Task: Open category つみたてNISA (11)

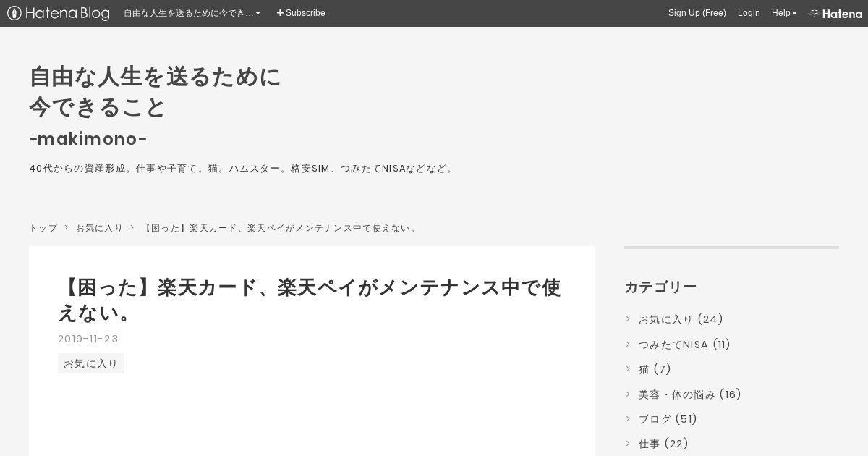Action: (x=684, y=345)
